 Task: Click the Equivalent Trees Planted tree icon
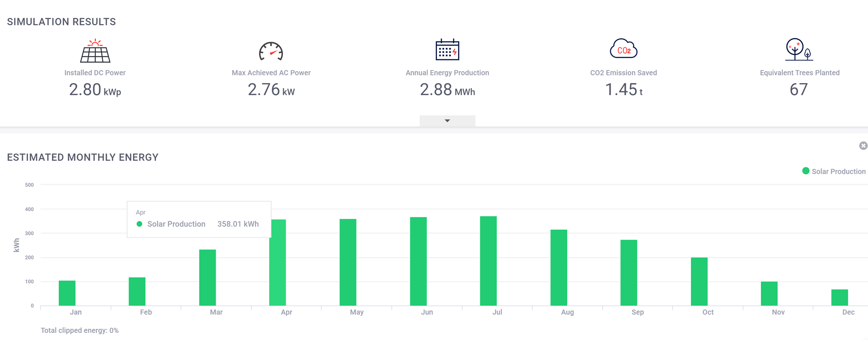coord(799,50)
